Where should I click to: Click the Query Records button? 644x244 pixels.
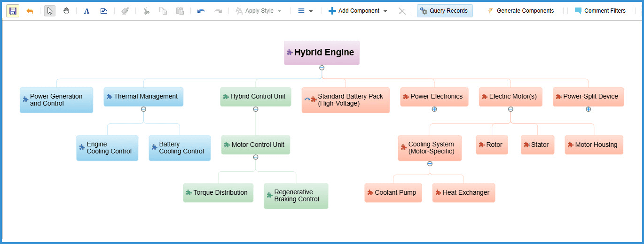[x=445, y=11]
